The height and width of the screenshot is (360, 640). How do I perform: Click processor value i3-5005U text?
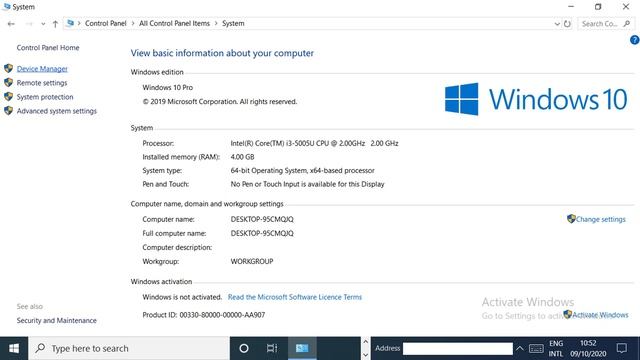point(314,143)
